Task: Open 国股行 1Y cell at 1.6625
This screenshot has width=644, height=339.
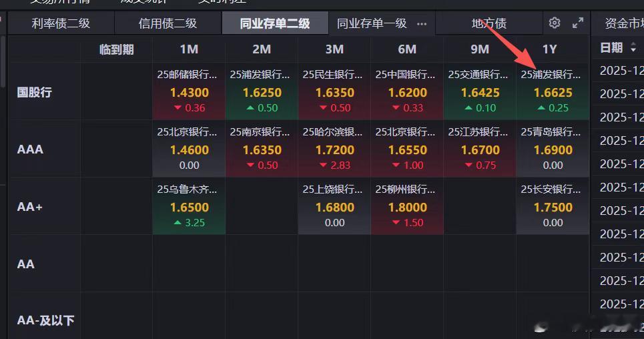Action: pyautogui.click(x=553, y=91)
